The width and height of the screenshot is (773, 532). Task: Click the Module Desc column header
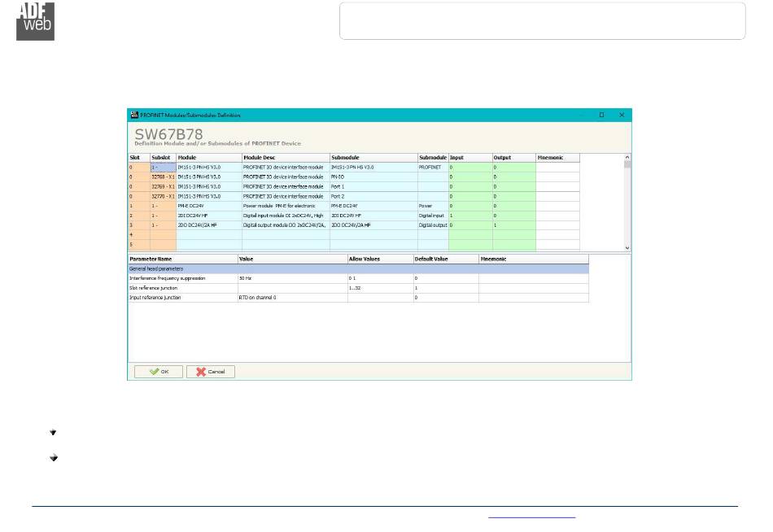[x=286, y=158]
